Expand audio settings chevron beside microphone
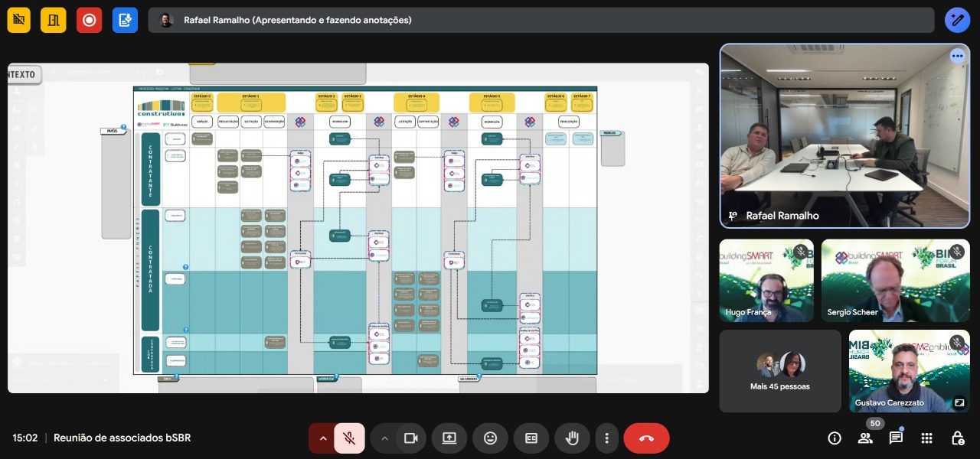Screen dimensions: 980x459 tap(323, 438)
